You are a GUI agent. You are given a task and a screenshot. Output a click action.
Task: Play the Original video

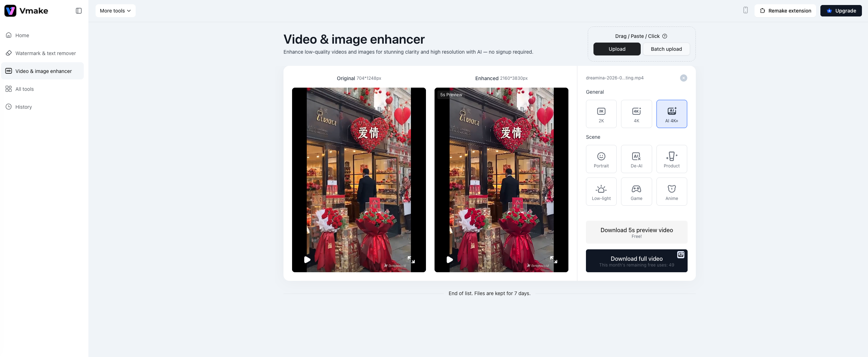coord(307,260)
